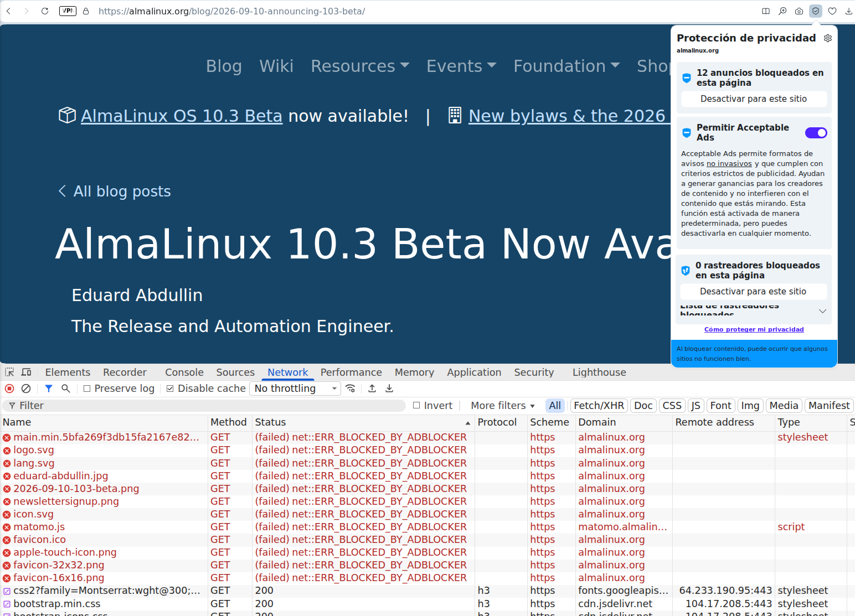Screen dimensions: 855x616
Task: Open the browser downloads icon
Action: [849, 11]
